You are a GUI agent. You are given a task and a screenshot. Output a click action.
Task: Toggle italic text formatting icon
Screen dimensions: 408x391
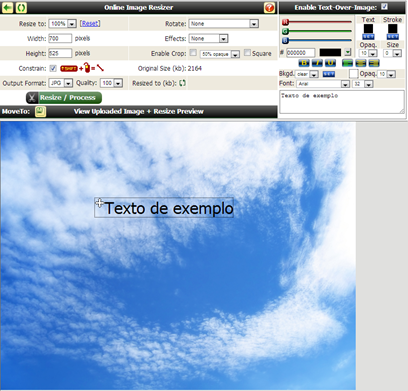tap(317, 63)
